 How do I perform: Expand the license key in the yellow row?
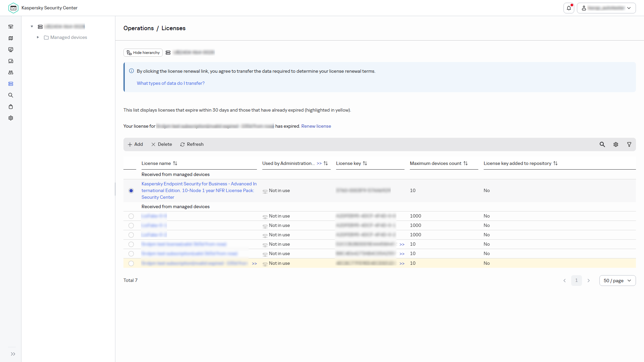(402, 263)
